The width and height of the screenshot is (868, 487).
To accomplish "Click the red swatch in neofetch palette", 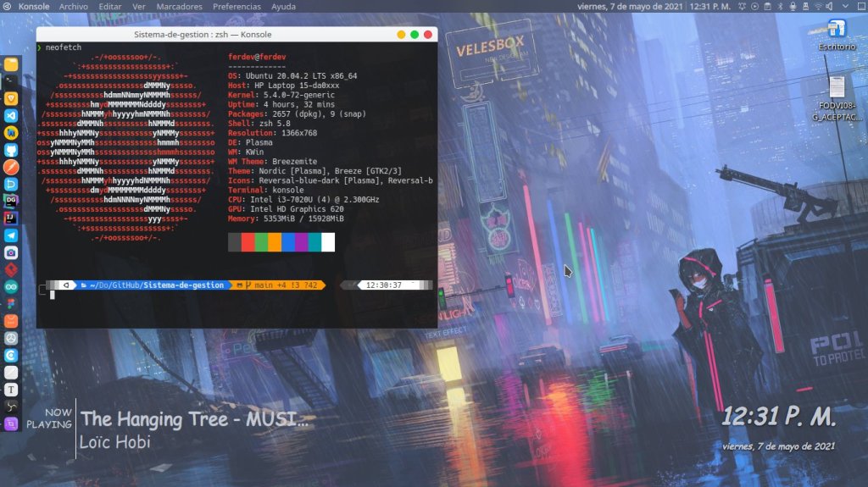I will pyautogui.click(x=248, y=243).
